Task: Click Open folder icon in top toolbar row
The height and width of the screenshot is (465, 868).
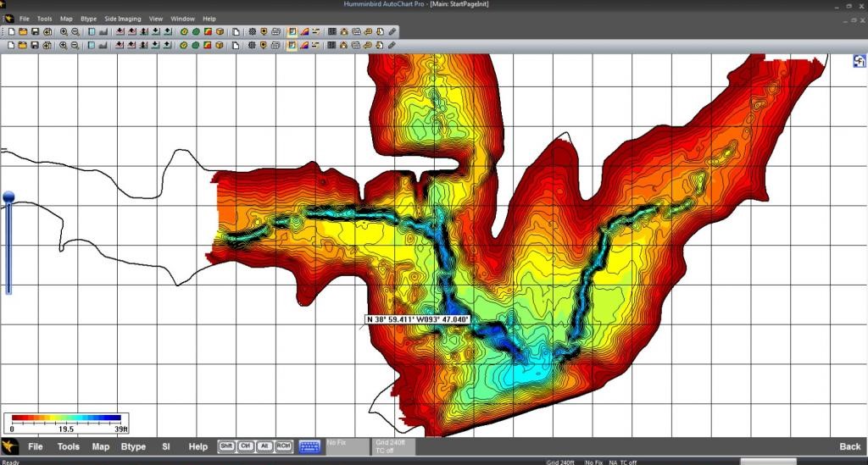Action: (x=23, y=31)
